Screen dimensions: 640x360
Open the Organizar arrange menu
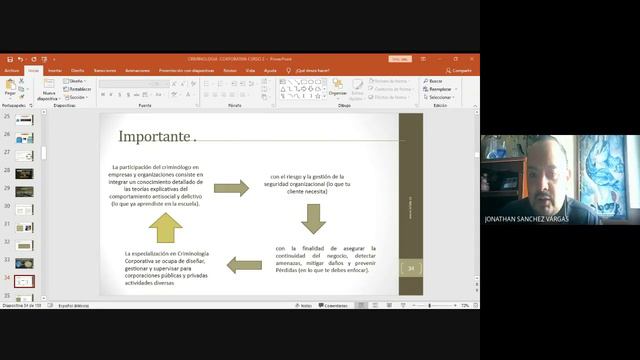coord(338,89)
